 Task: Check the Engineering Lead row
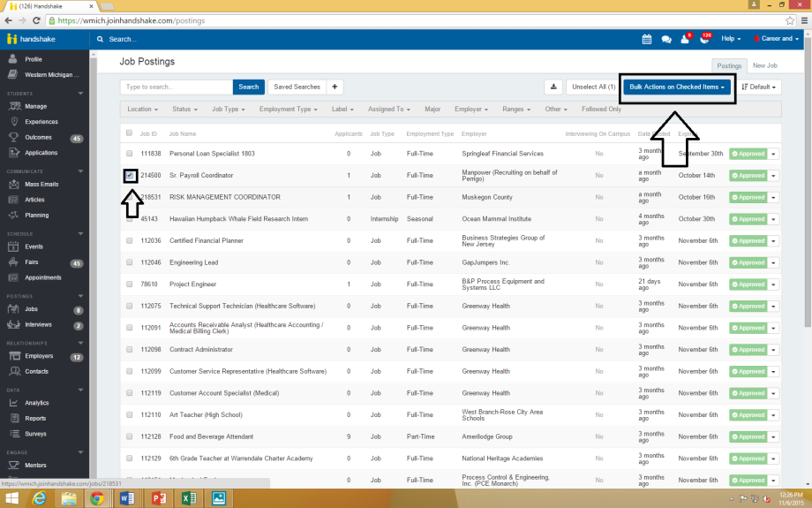[129, 262]
